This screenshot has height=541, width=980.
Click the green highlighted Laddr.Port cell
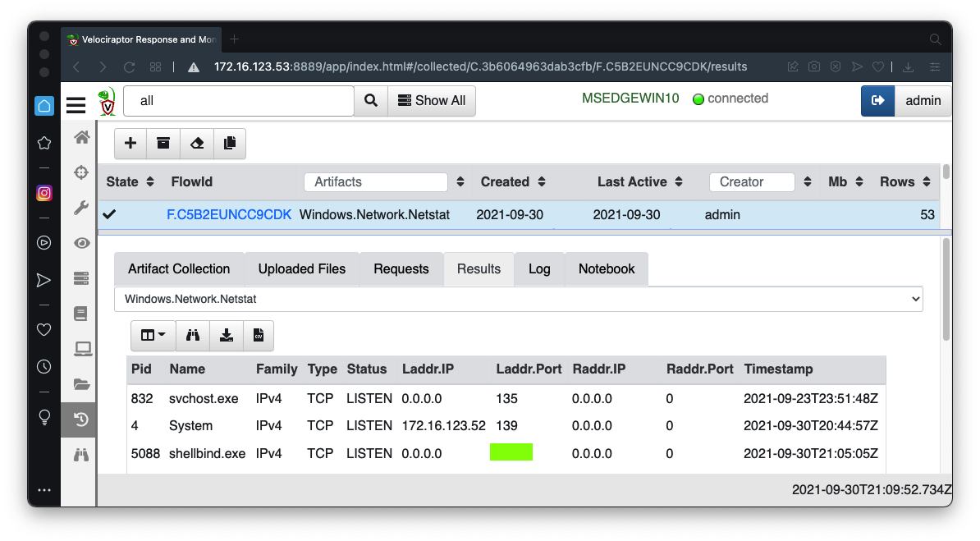click(x=511, y=452)
